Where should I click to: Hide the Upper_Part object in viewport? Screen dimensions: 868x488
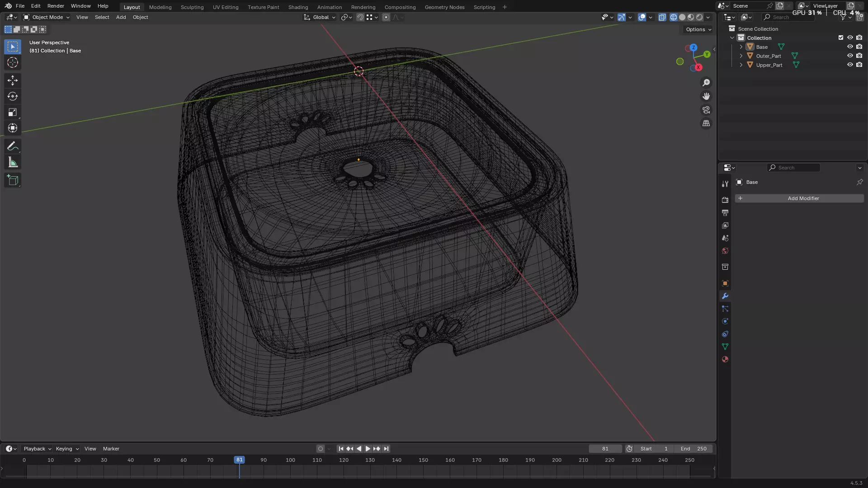[850, 65]
